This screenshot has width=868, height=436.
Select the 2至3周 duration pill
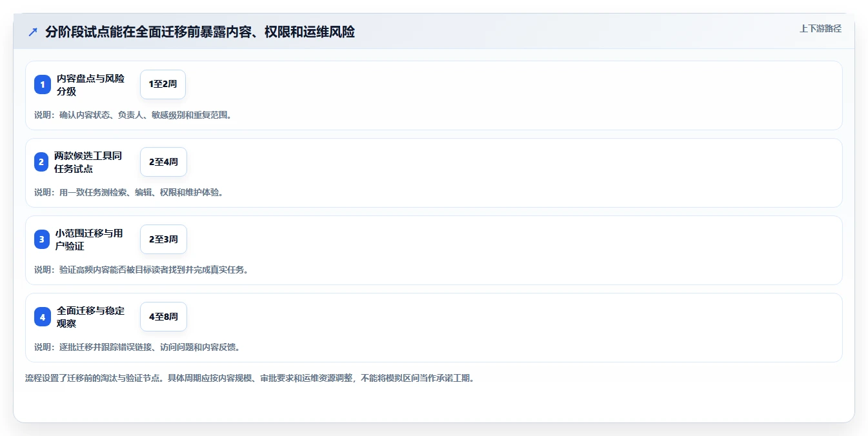(x=163, y=239)
